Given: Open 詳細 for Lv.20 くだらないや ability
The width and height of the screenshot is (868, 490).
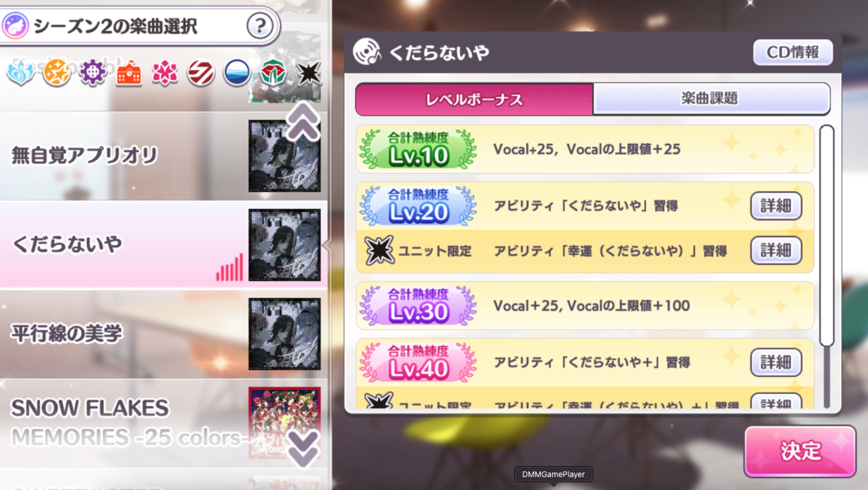Looking at the screenshot, I should pos(776,206).
